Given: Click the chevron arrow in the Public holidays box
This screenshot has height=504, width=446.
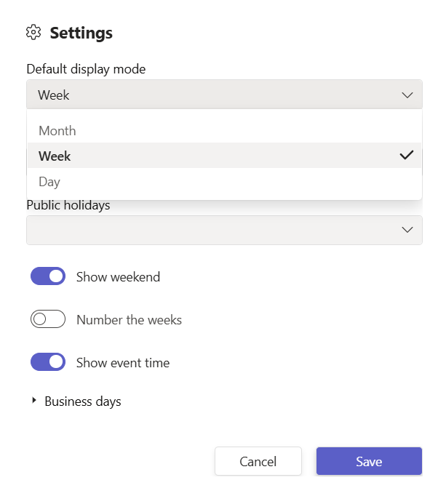Looking at the screenshot, I should (x=407, y=230).
